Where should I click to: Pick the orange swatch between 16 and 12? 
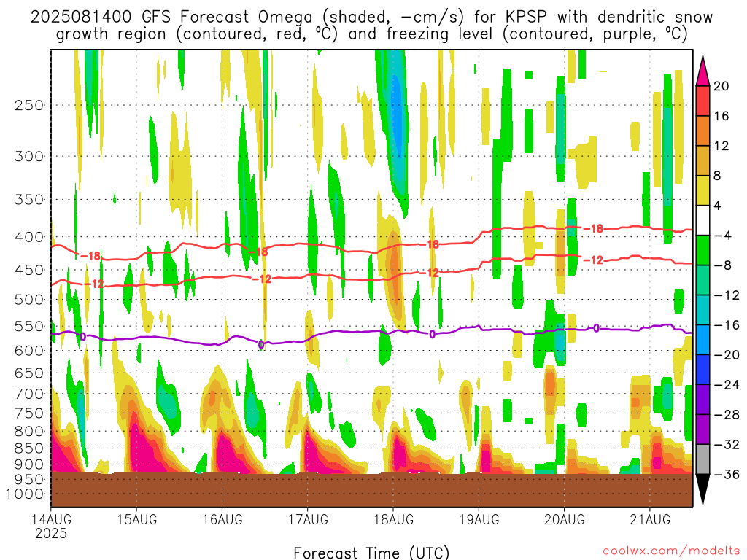[x=703, y=131]
